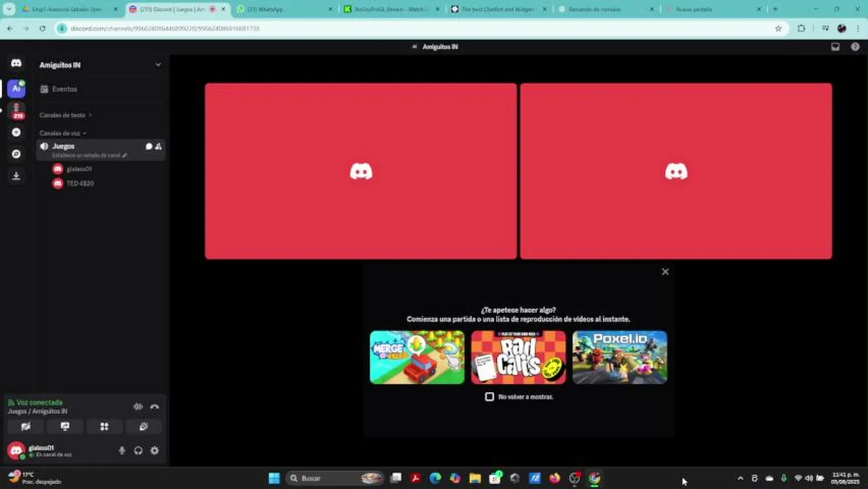Disconnect from voice with hang-up icon

click(x=155, y=407)
